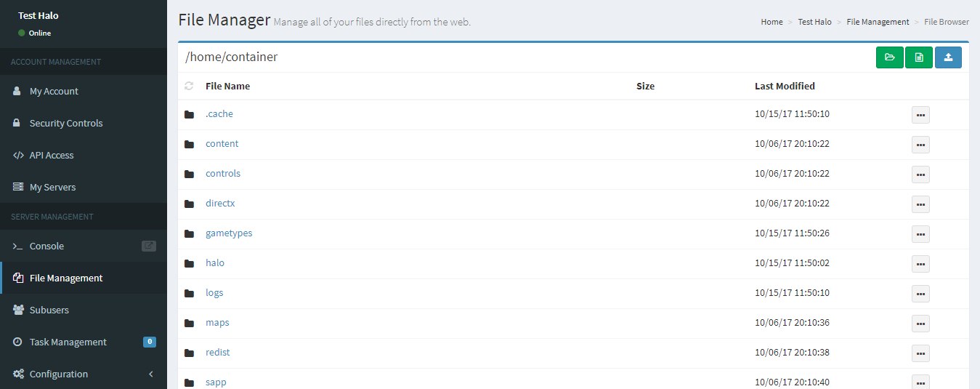Viewport: 980px width, 389px height.
Task: Select Subusers in the sidebar
Action: pos(49,310)
